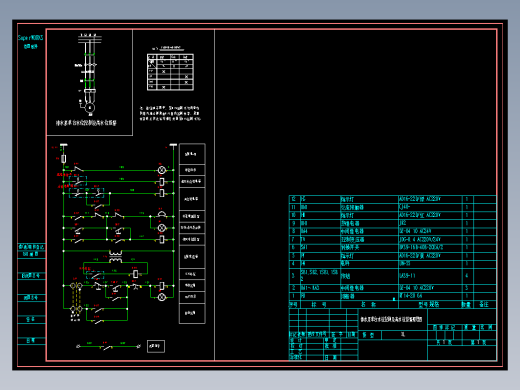Click the notes paragraph under the switch table

tap(170, 113)
